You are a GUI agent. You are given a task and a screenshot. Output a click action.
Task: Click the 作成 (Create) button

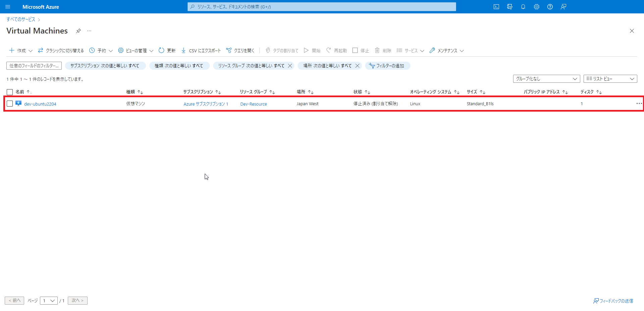pos(21,51)
